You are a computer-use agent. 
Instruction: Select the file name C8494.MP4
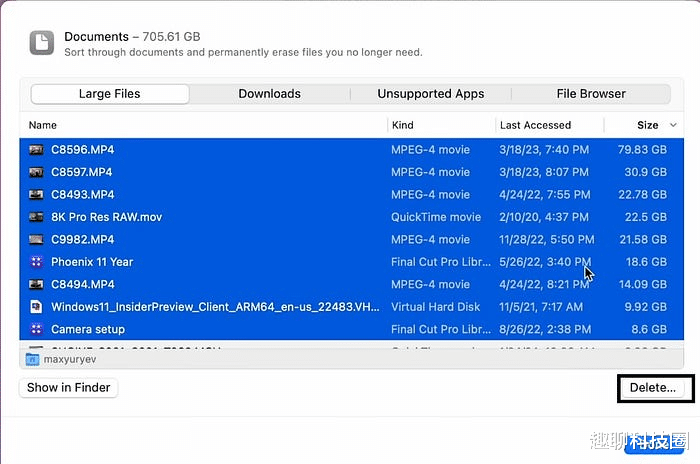(x=83, y=284)
